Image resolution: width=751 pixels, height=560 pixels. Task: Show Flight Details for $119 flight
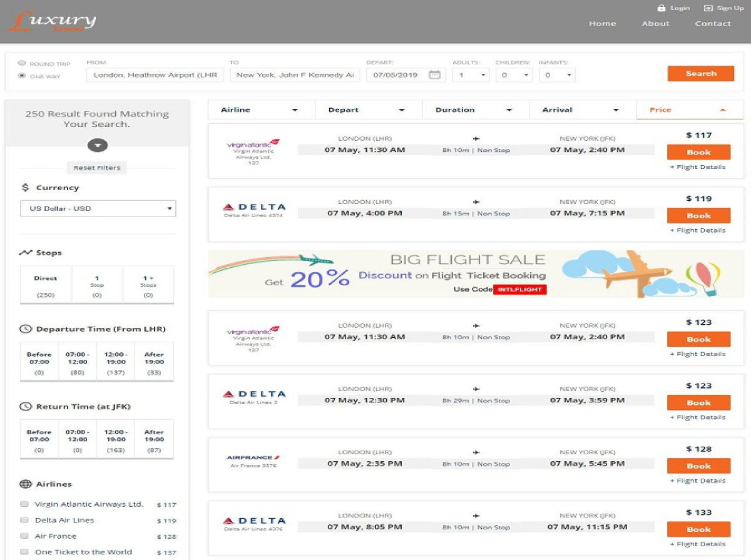coord(698,230)
